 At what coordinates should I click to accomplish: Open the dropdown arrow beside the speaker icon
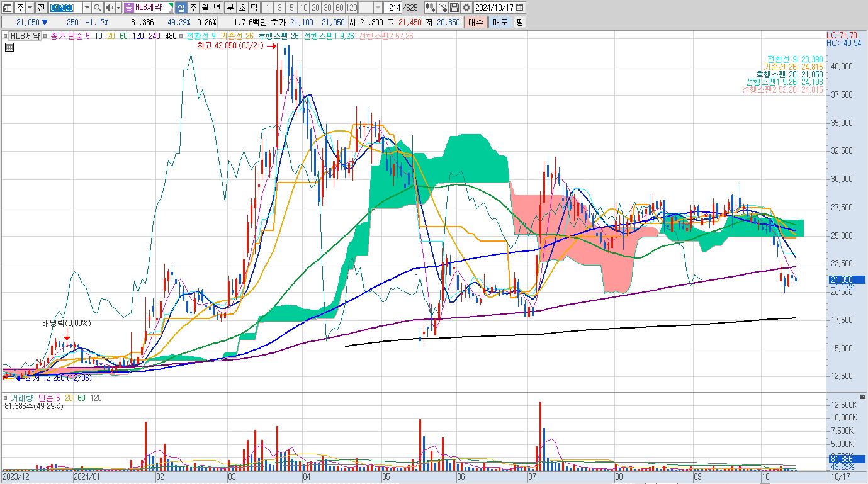coord(118,8)
